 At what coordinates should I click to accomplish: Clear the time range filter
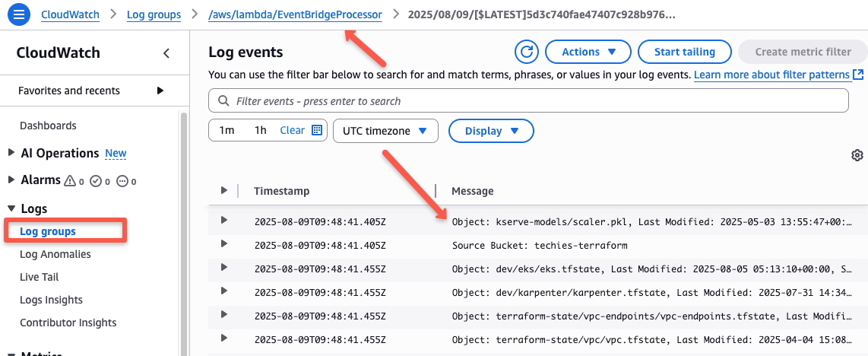tap(293, 131)
